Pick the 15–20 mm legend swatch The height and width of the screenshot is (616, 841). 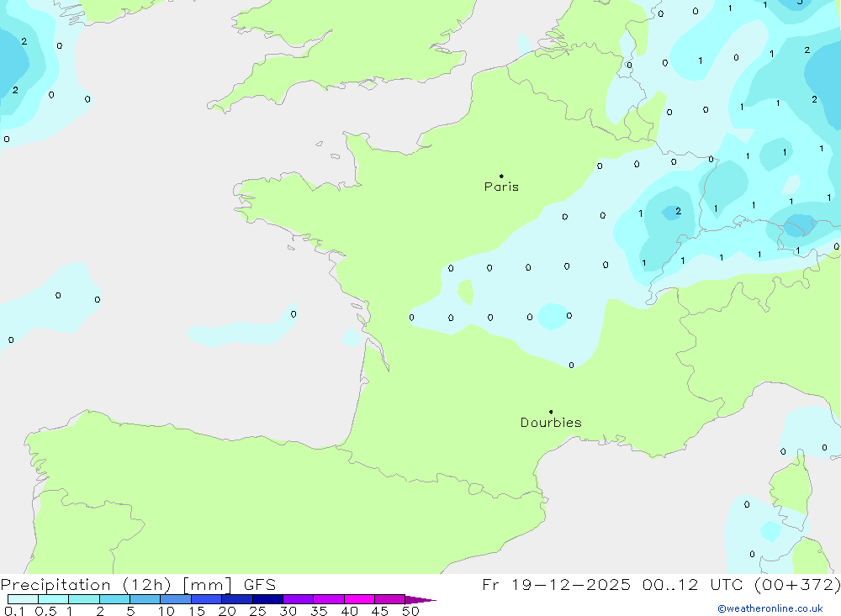(207, 599)
